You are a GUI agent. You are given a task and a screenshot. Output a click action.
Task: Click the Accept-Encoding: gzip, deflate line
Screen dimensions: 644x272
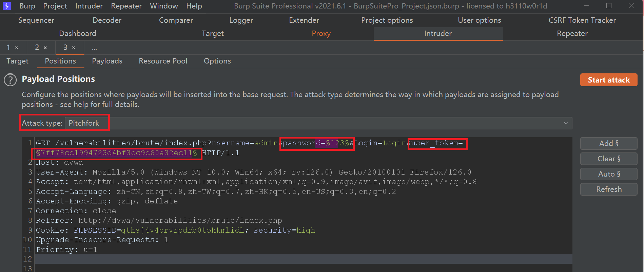[107, 201]
